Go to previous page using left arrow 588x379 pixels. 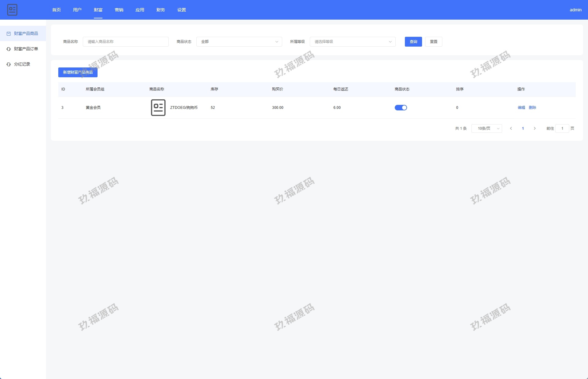(x=511, y=128)
